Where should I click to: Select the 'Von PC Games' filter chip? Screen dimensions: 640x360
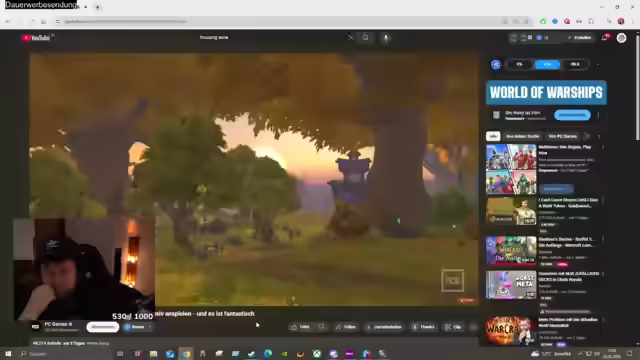coord(563,136)
